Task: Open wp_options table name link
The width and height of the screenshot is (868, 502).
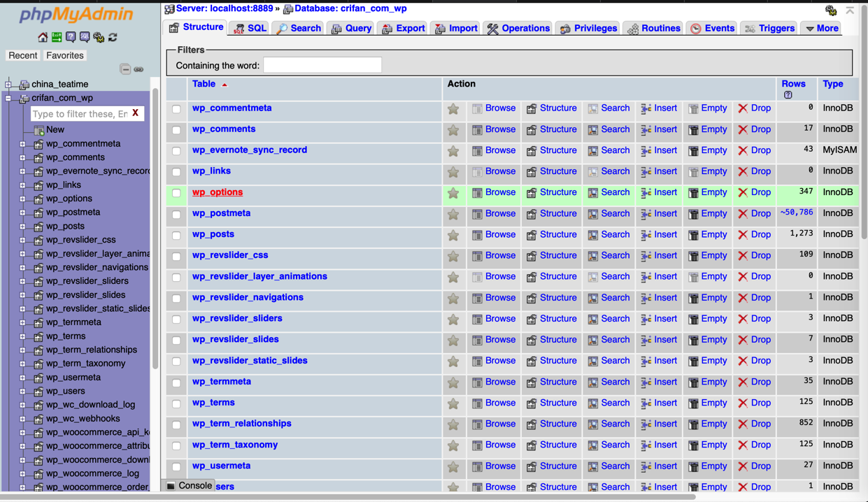Action: 218,192
